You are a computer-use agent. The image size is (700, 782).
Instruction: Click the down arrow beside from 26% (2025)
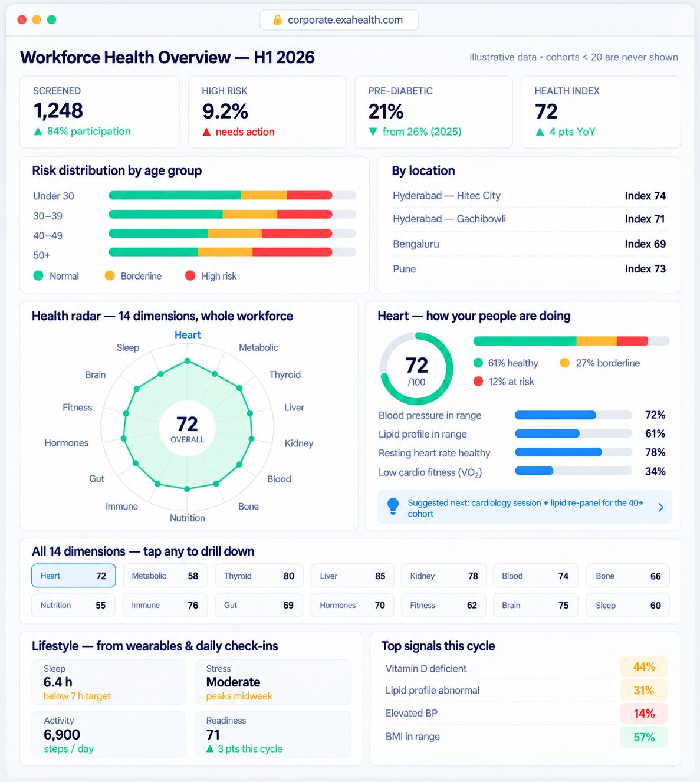pyautogui.click(x=373, y=132)
